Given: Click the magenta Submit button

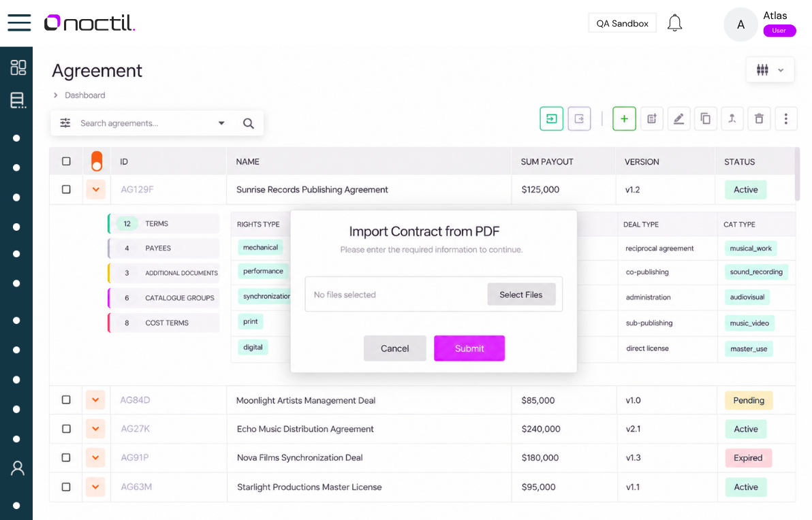Looking at the screenshot, I should [469, 348].
